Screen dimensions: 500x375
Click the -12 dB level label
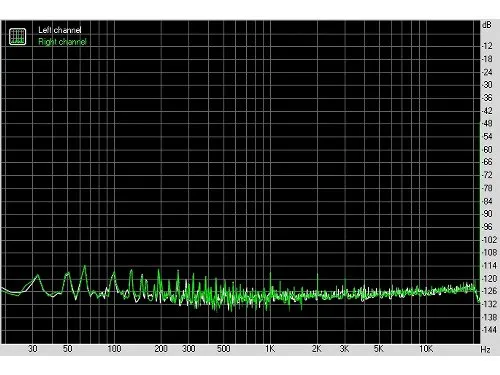(487, 46)
